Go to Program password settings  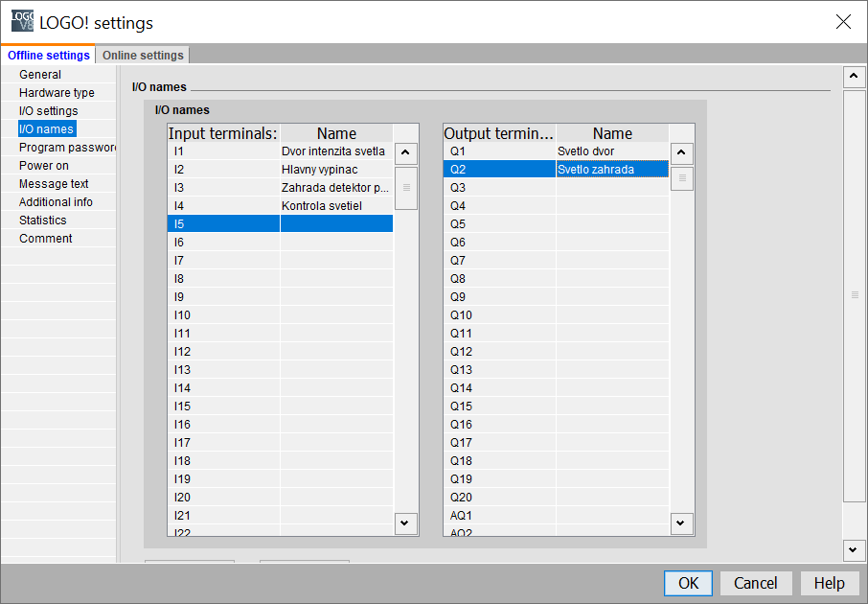pyautogui.click(x=66, y=148)
